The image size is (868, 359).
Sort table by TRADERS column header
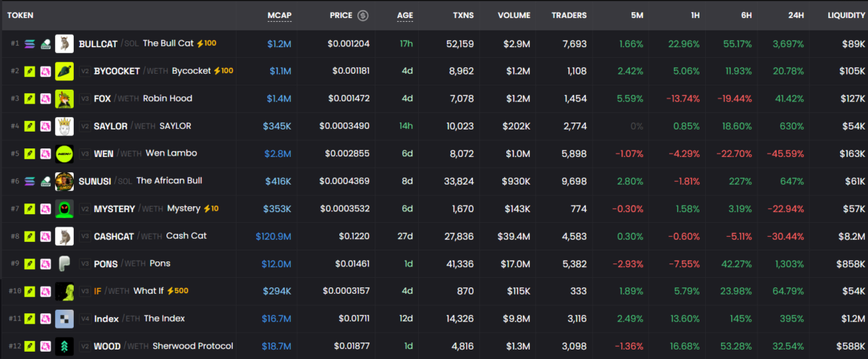[569, 15]
